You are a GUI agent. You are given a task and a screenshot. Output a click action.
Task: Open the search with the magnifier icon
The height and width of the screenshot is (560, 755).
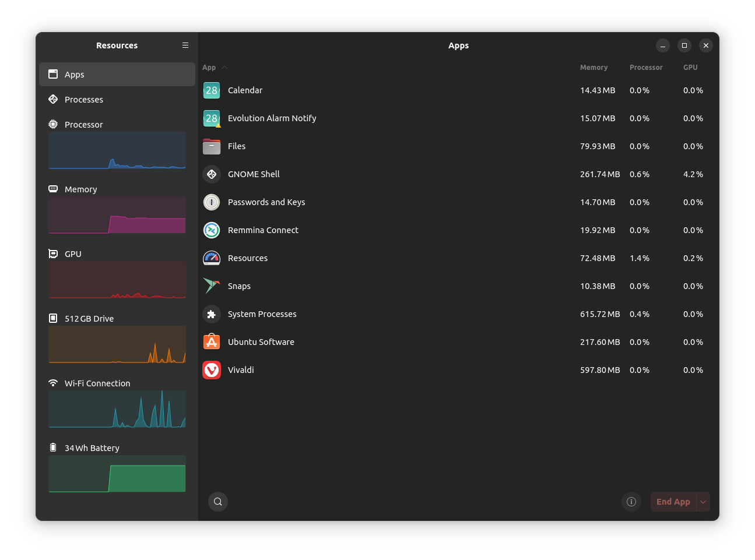[x=217, y=501]
